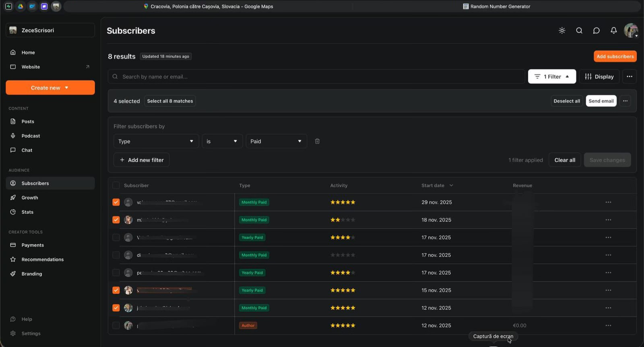Open the Create new dropdown

(50, 88)
